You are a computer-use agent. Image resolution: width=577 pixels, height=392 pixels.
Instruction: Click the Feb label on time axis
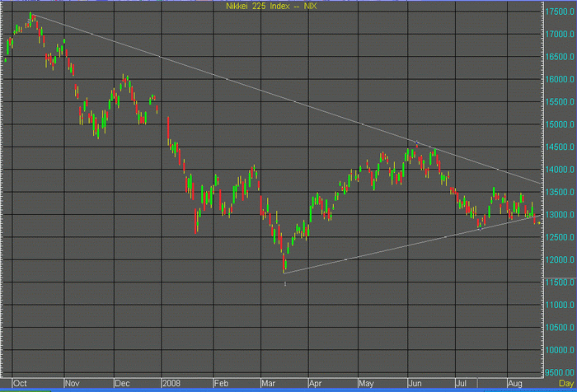[x=222, y=384]
